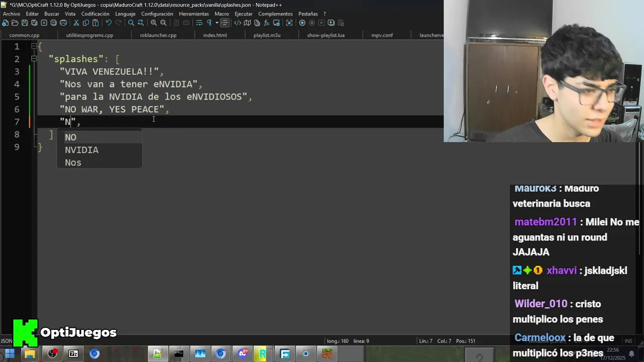Collapse the fold at line 1
644x362 pixels.
[34, 46]
